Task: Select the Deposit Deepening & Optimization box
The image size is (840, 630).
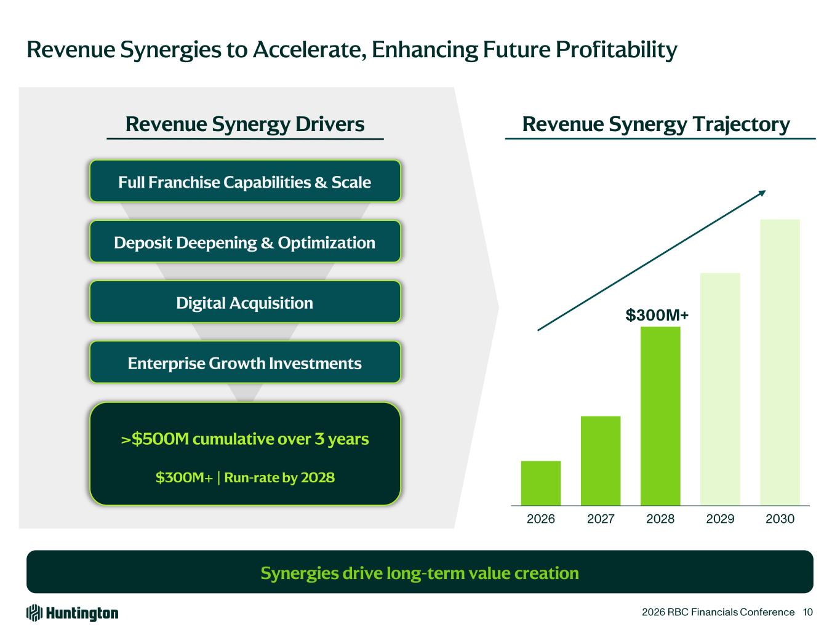Action: pyautogui.click(x=245, y=242)
